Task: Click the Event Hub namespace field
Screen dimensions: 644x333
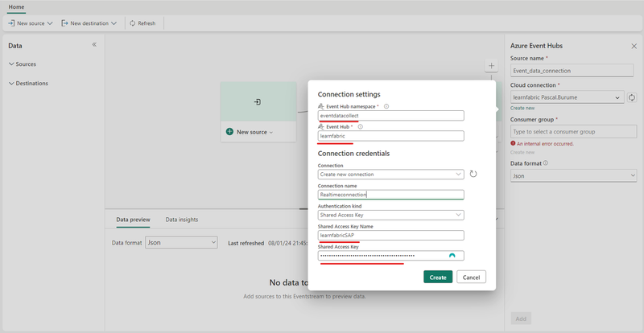Action: pyautogui.click(x=391, y=116)
